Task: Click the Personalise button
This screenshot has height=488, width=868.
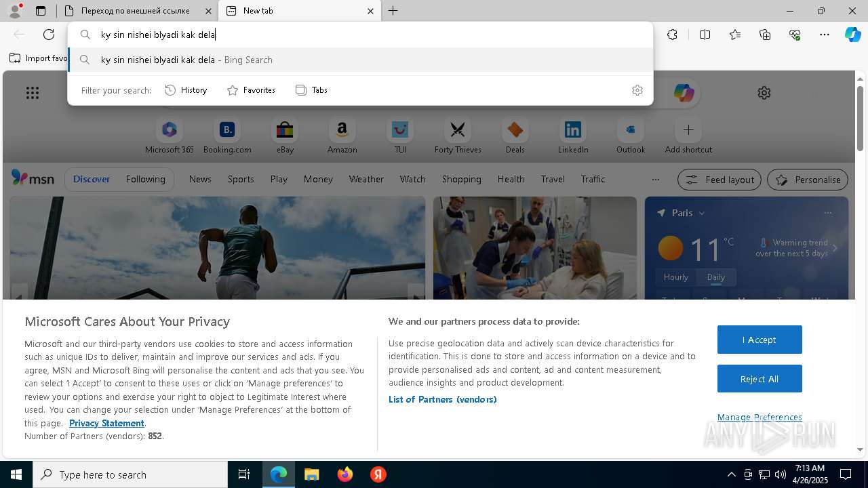Action: 808,180
